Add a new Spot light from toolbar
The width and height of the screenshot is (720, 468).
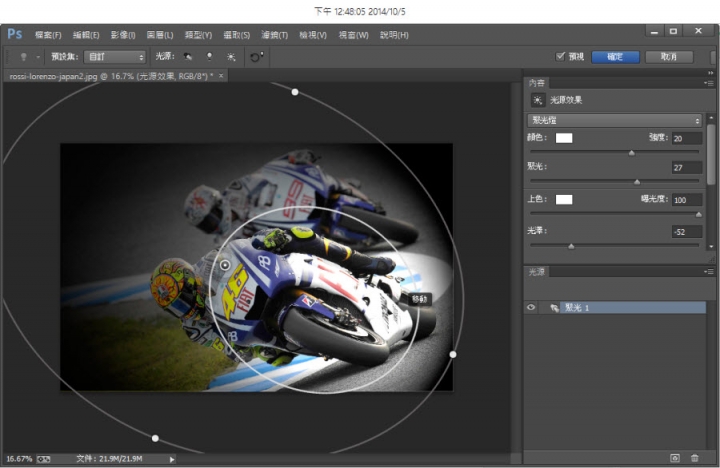(x=188, y=56)
